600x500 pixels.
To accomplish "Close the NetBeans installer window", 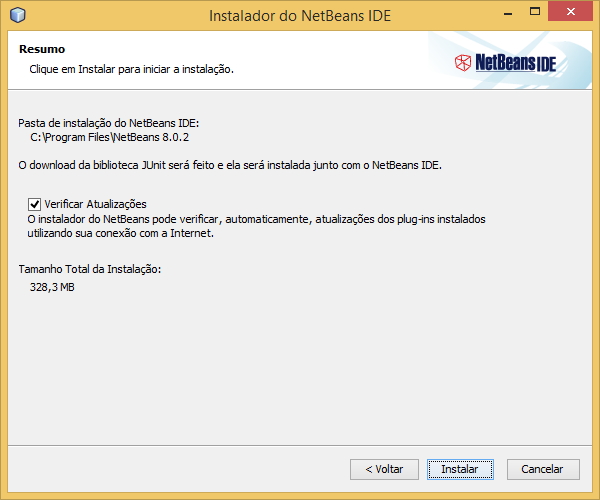I will coord(571,11).
